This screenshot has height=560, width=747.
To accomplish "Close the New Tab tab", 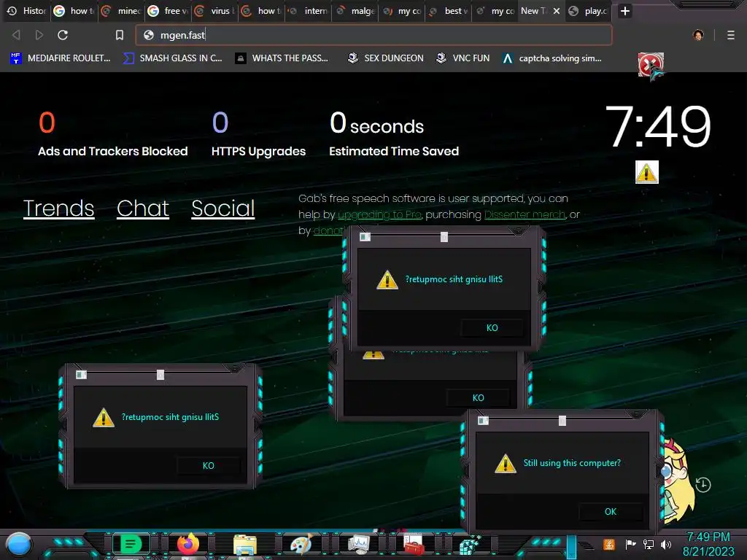I will pos(556,10).
